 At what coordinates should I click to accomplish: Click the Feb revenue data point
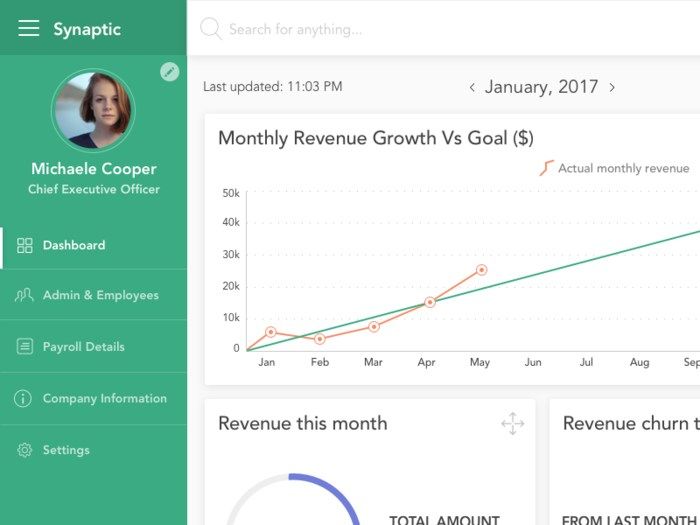click(x=320, y=339)
